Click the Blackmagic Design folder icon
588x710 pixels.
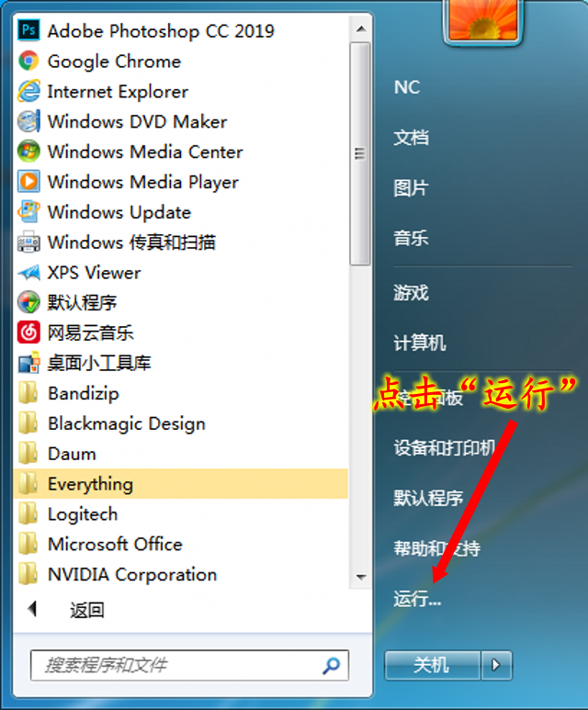click(x=28, y=423)
